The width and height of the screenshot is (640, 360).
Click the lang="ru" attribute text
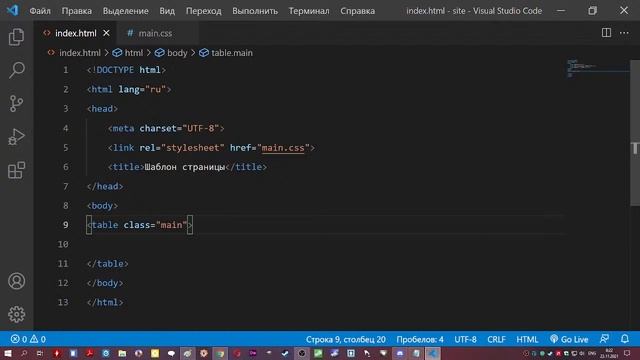point(142,89)
